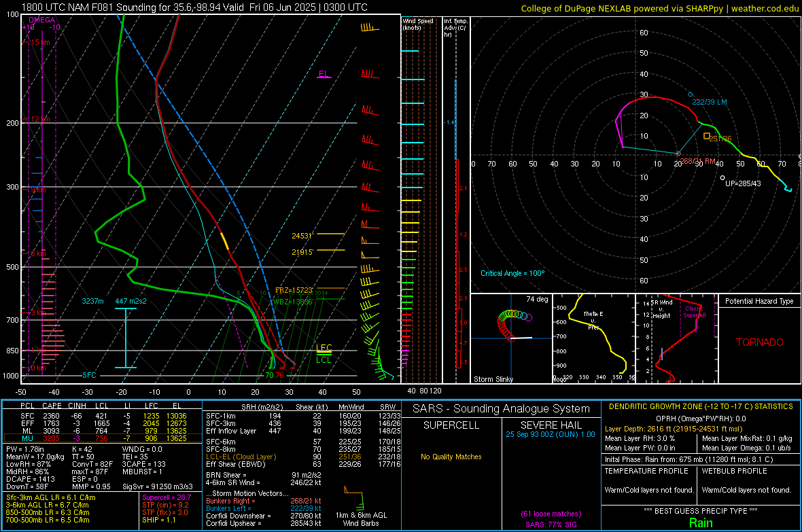The image size is (802, 532).
Task: Click the yellow LFC marker on the skew-T
Action: coord(324,348)
